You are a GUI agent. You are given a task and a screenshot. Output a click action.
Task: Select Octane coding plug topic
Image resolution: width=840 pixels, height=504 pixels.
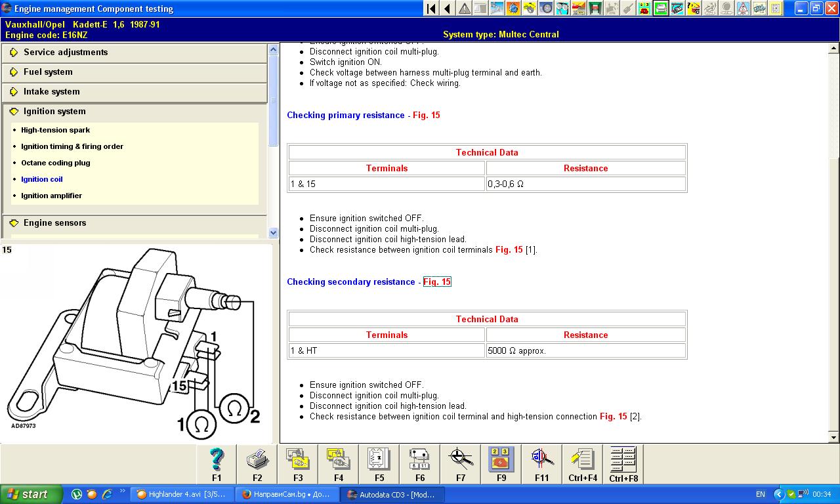[x=55, y=163]
